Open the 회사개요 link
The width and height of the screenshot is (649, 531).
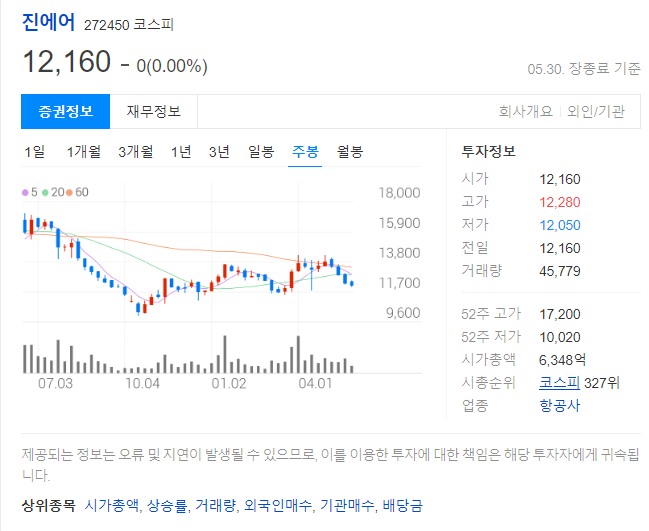coord(526,111)
